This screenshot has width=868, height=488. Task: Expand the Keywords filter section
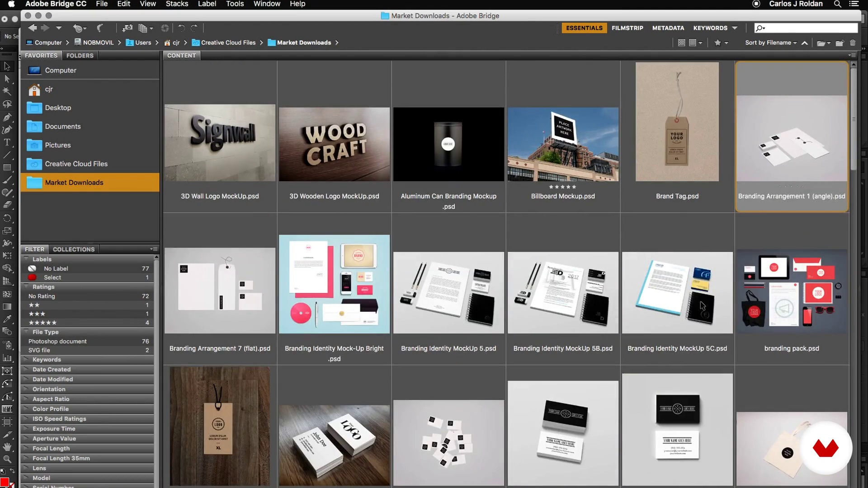[x=27, y=360]
